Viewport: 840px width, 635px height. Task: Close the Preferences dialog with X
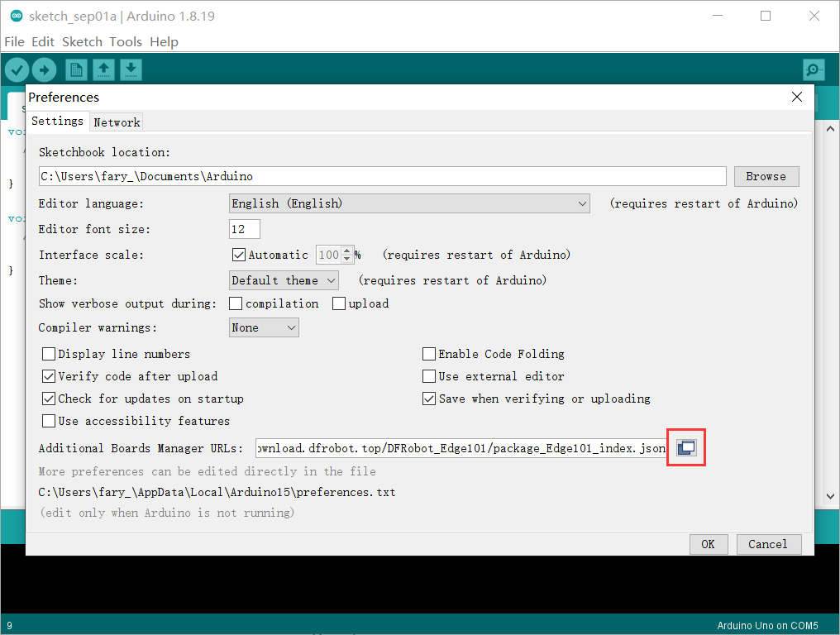(797, 97)
